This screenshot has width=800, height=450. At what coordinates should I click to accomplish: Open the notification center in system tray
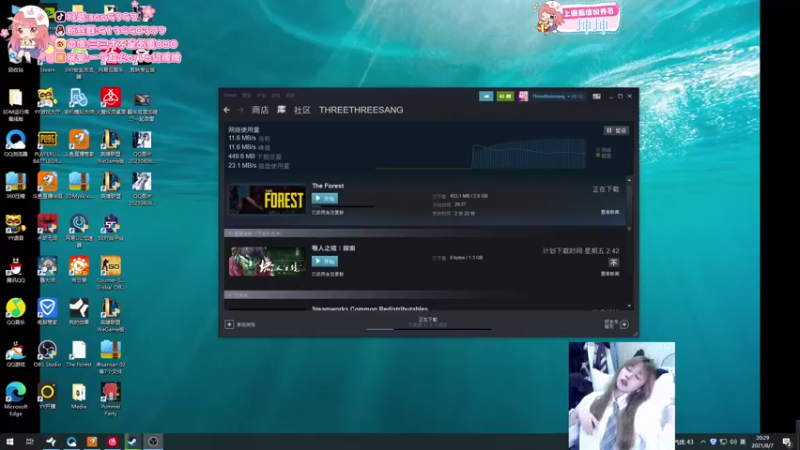(x=787, y=442)
